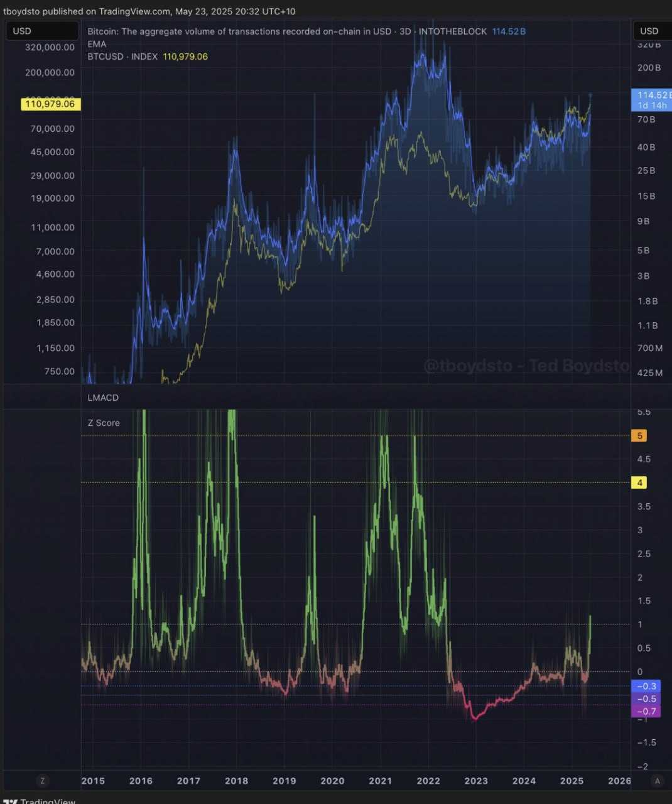This screenshot has width=672, height=804.
Task: Click the TradingView logo
Action: point(40,801)
